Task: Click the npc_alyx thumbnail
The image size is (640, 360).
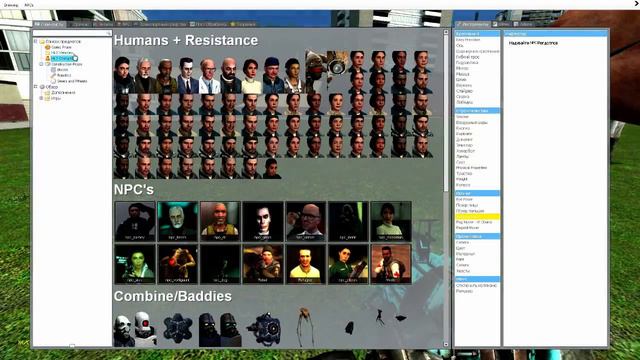Action: pos(135,264)
